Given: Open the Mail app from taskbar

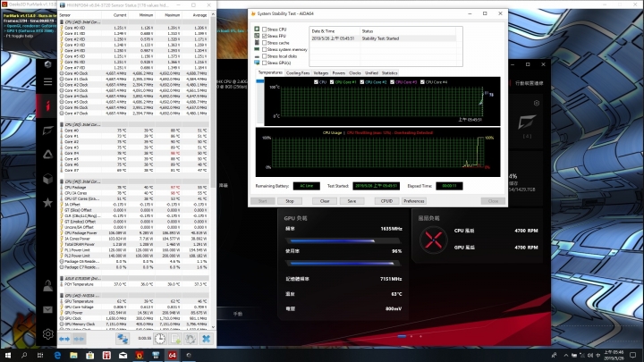Looking at the screenshot, I should coord(123,356).
